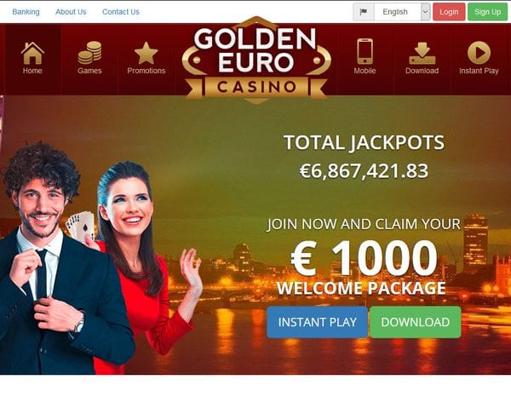Open the Mobile phone icon
Image resolution: width=511 pixels, height=420 pixels.
point(365,51)
